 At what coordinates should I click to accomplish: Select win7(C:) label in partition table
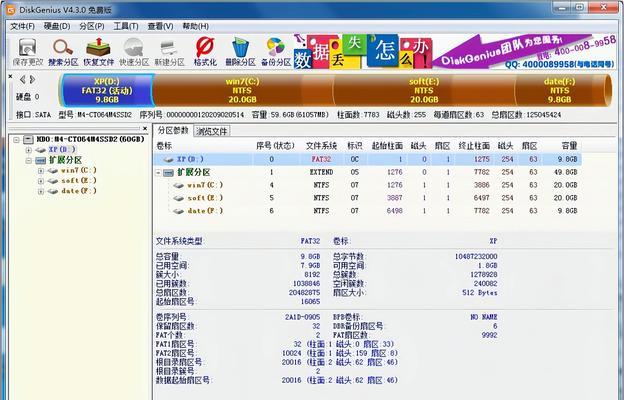click(x=205, y=185)
